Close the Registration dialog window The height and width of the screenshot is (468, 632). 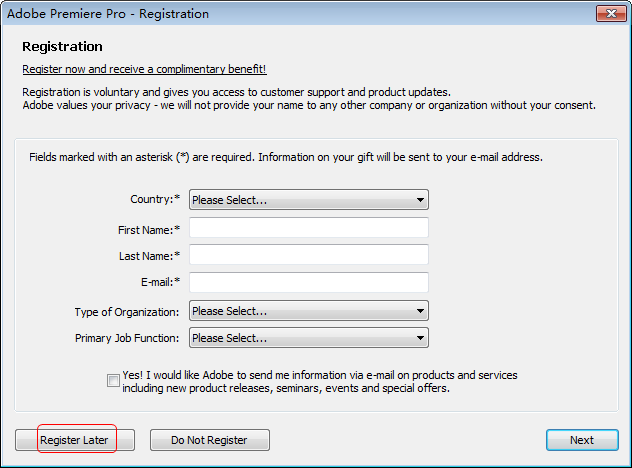(610, 14)
